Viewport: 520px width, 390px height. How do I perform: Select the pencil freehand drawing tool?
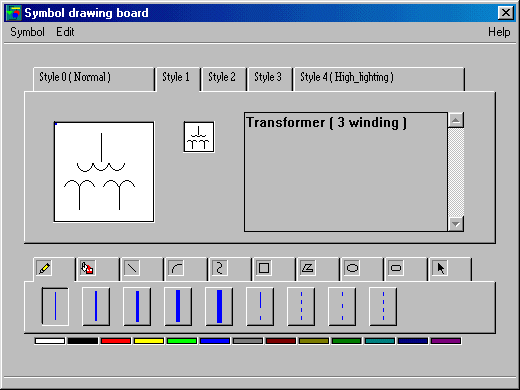45,268
